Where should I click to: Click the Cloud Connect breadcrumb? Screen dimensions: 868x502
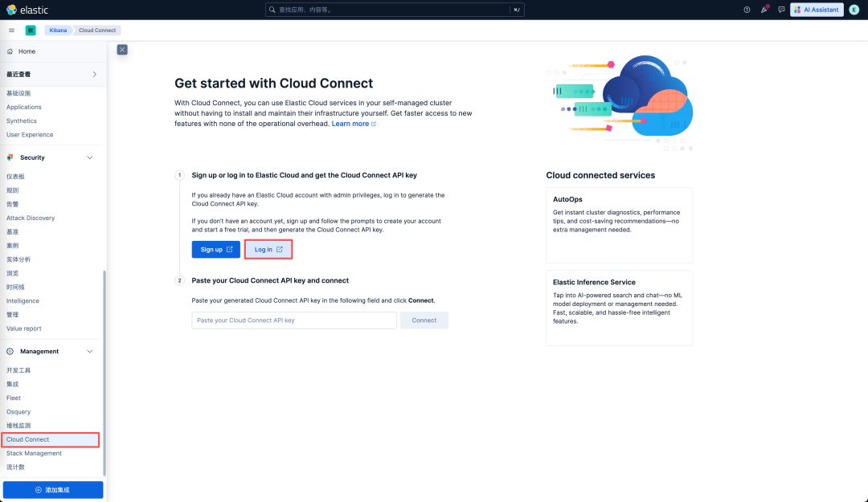click(97, 31)
